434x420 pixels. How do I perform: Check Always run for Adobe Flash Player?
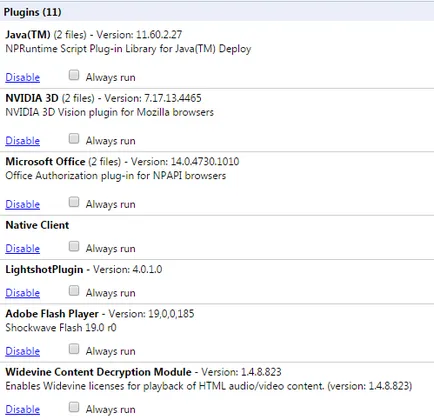coord(74,349)
